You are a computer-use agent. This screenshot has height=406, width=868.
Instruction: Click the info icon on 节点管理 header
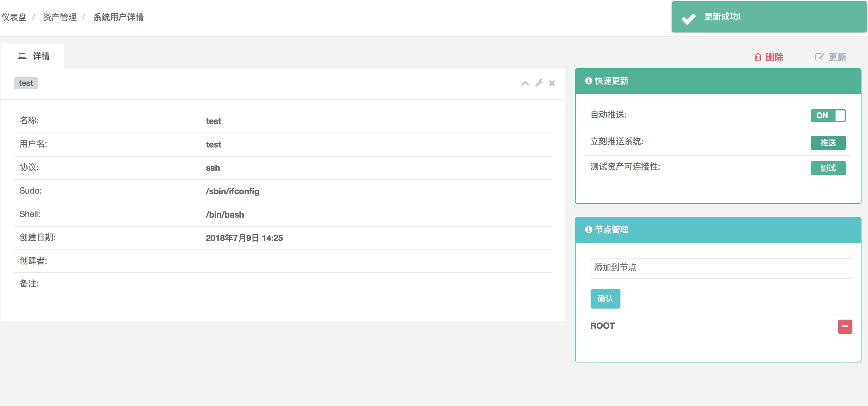[x=589, y=229]
